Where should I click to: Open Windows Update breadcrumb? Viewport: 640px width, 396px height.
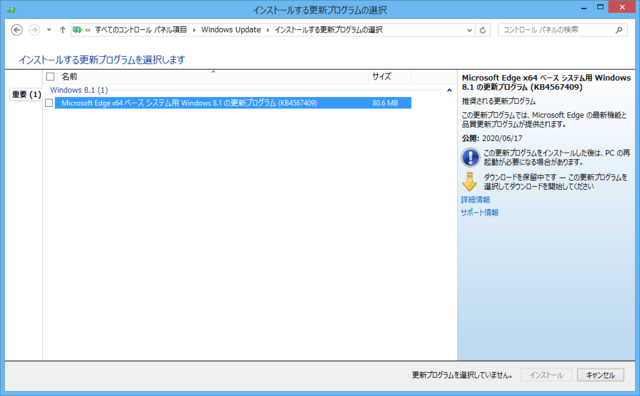click(231, 30)
